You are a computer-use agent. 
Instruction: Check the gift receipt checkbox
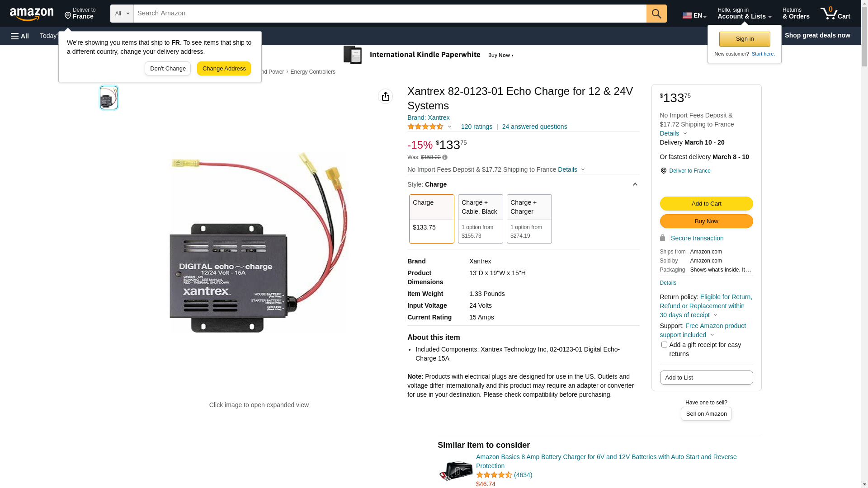tap(664, 345)
